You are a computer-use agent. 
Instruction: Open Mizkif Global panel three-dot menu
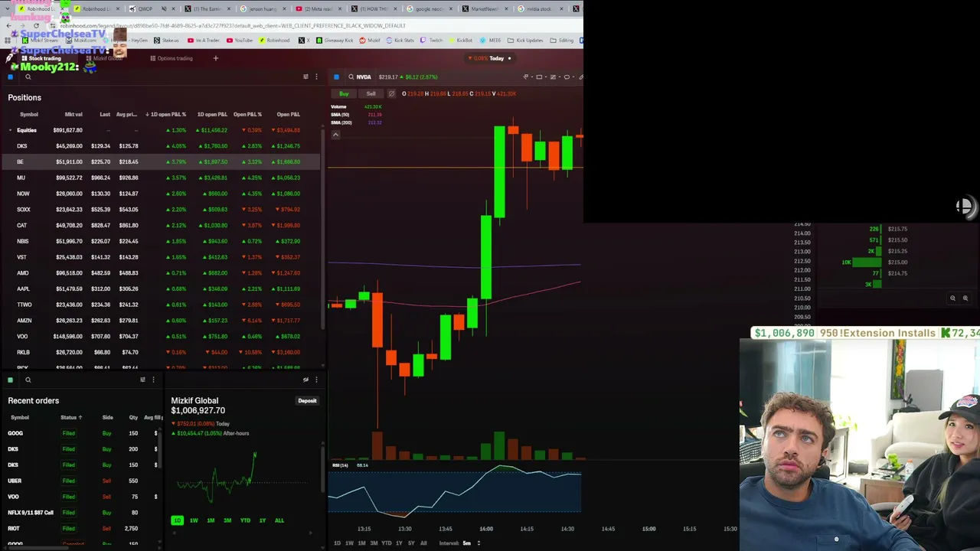[x=316, y=380]
